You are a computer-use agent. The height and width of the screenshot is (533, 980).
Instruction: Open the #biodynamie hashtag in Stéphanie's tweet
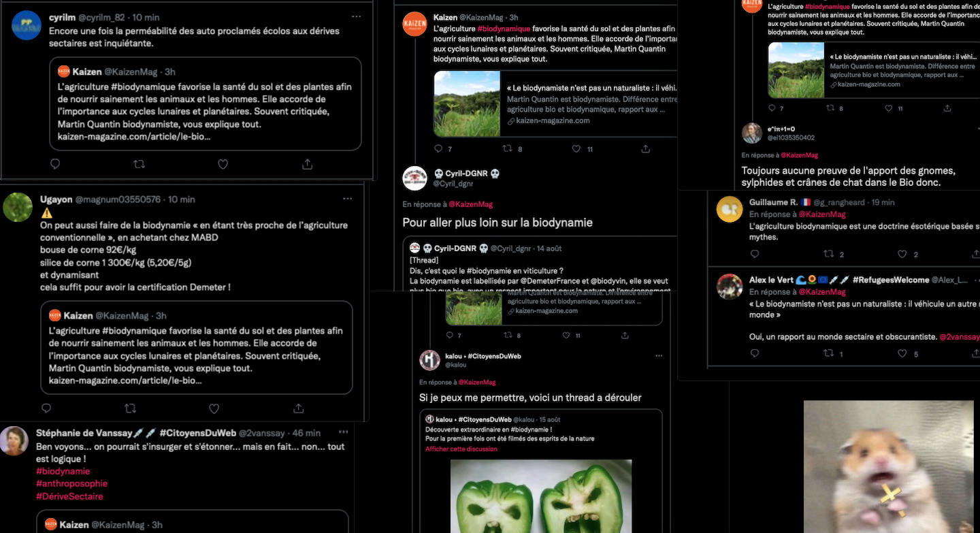point(63,471)
